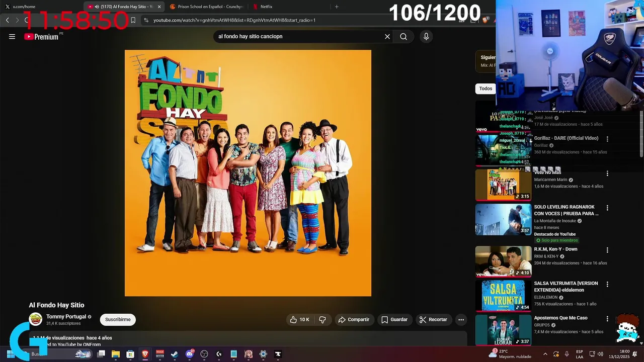Open Voicemeeter from the taskbar
Viewport: 644px width, 362px height.
click(160, 354)
